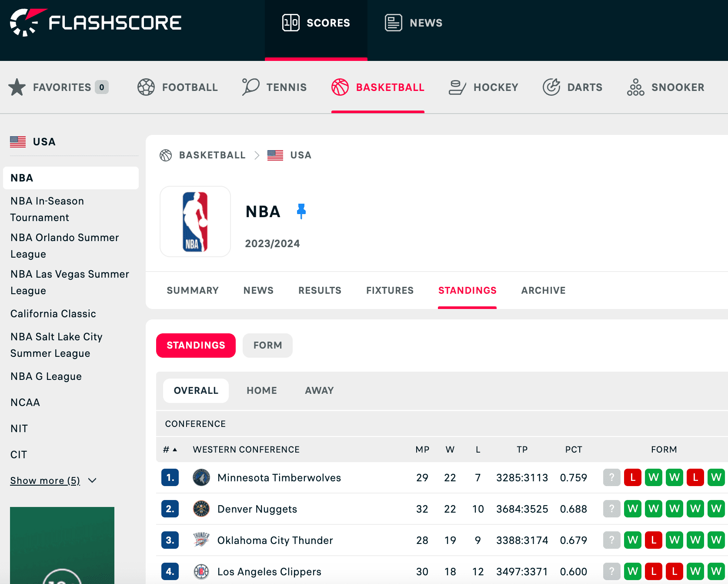Image resolution: width=728 pixels, height=584 pixels.
Task: Open the Archive tab
Action: (x=544, y=290)
